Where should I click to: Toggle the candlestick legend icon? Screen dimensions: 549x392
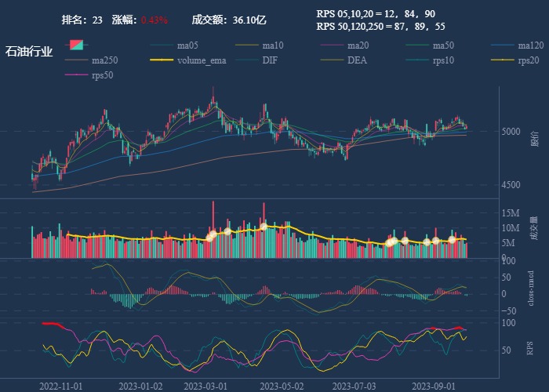click(76, 45)
